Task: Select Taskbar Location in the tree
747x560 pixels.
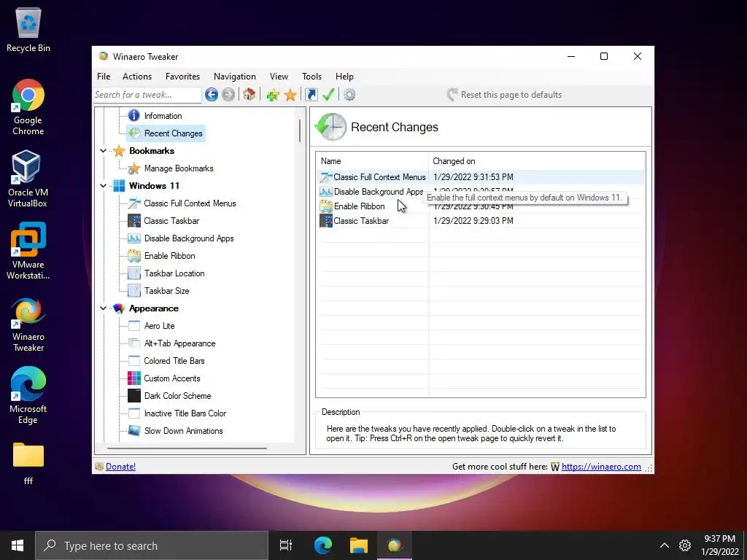Action: point(174,273)
